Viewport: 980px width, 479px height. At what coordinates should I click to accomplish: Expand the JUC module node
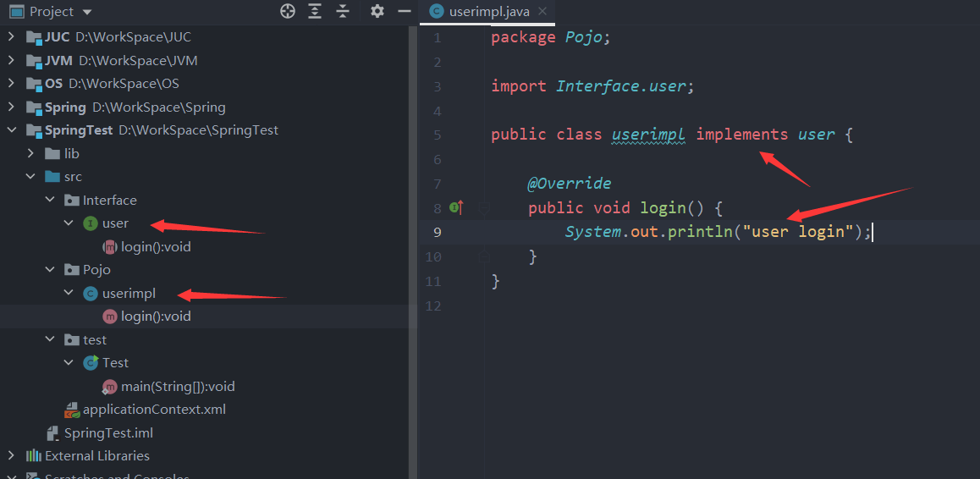coord(11,37)
